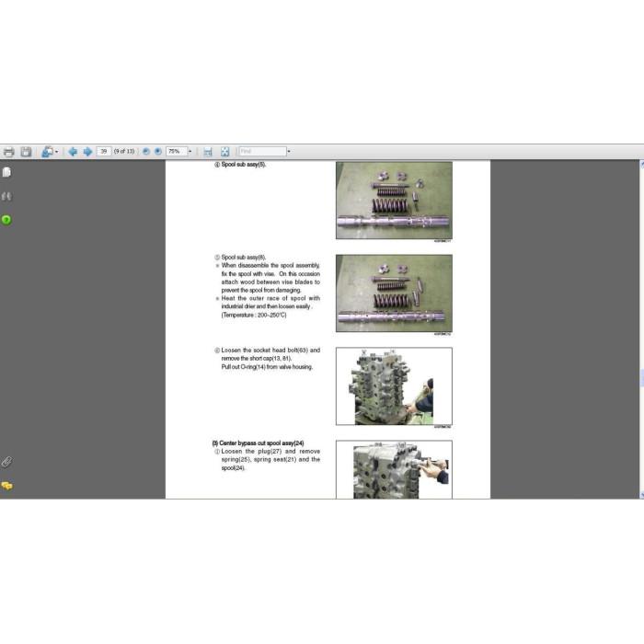Click the collaborate/share icon in the toolbar
Viewport: 644px width, 644px height.
click(47, 152)
